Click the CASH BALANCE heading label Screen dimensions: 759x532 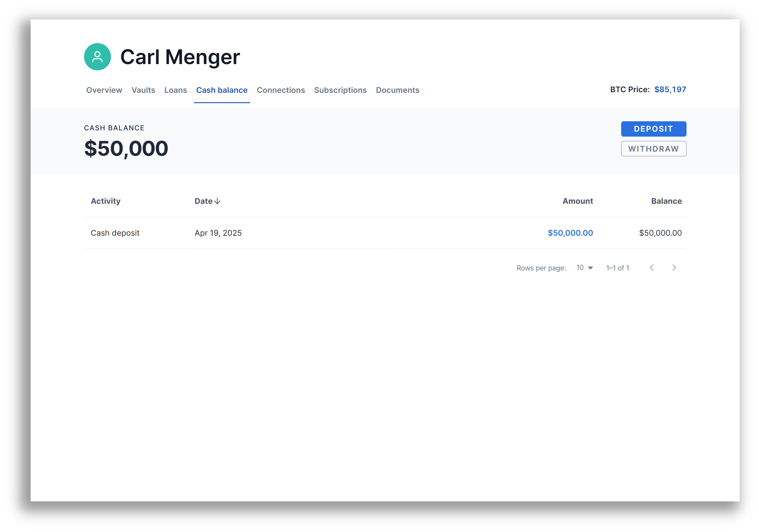(114, 128)
